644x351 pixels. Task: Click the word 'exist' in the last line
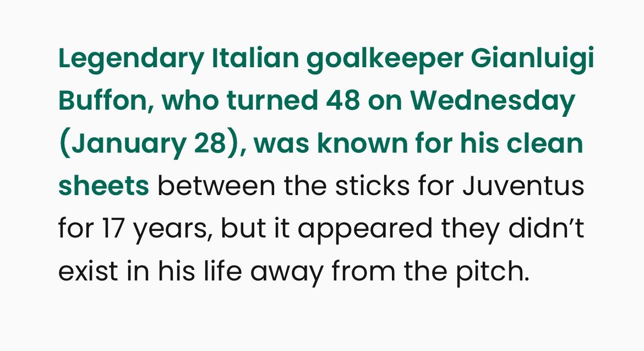(x=82, y=271)
